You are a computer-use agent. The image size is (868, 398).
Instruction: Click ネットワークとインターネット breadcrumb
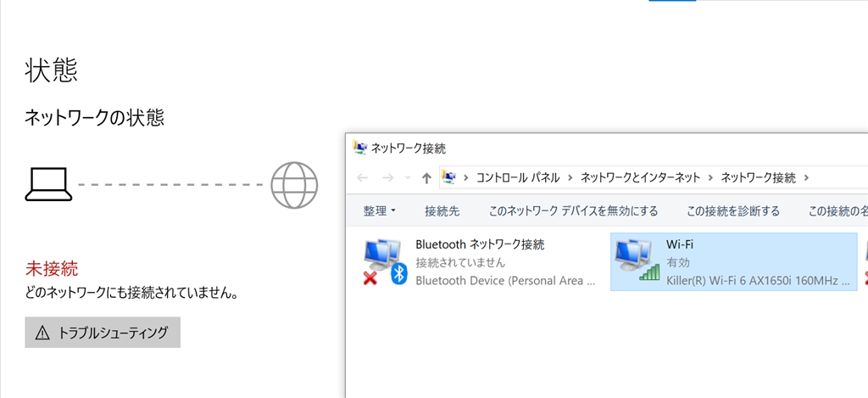pos(640,178)
